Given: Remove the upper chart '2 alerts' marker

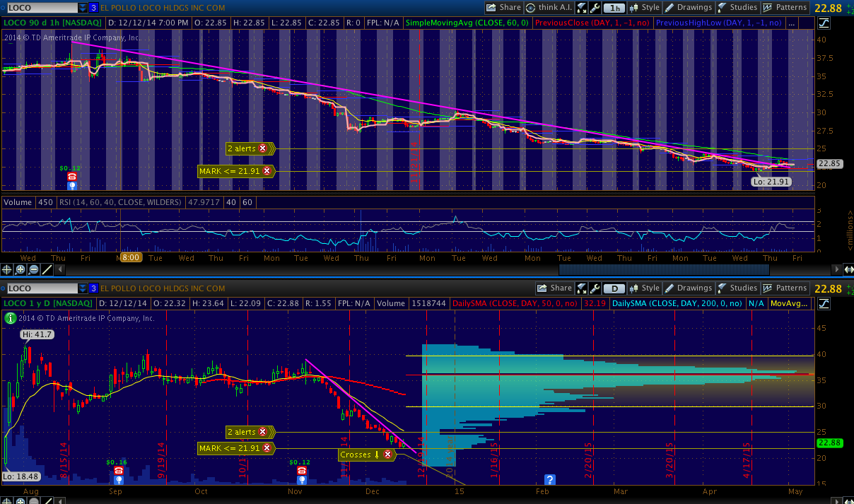Looking at the screenshot, I should point(263,148).
